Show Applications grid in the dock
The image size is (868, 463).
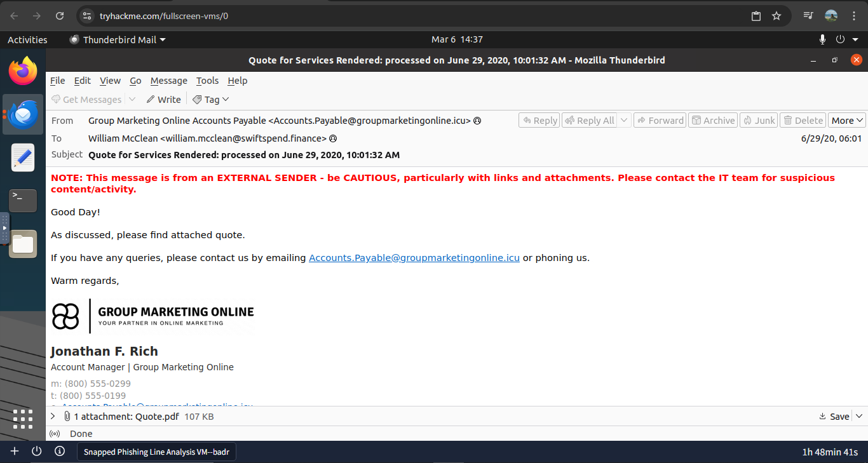[23, 419]
